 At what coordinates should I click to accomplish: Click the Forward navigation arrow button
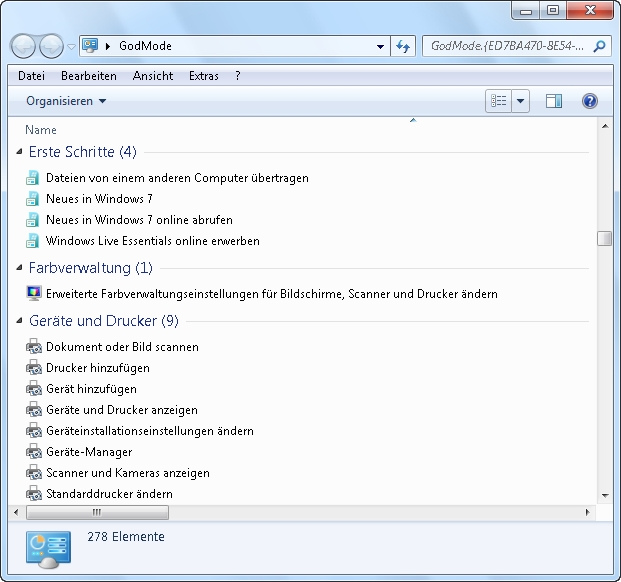coord(51,46)
